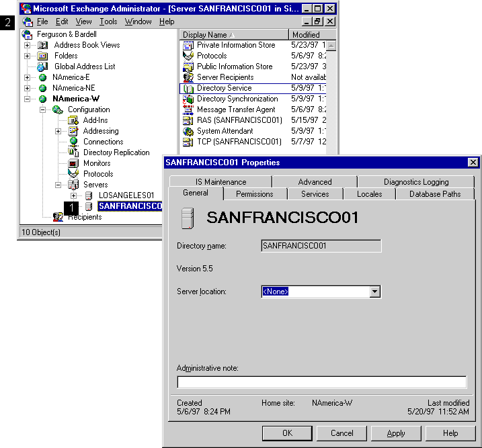Click the LOSANGELES01 server icon
The height and width of the screenshot is (448, 482).
point(89,195)
